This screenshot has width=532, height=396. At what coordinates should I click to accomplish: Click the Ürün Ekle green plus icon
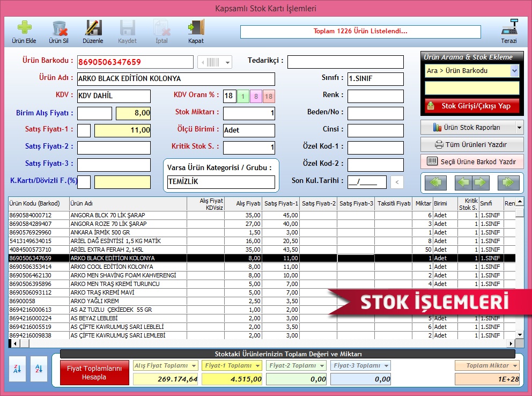24,28
